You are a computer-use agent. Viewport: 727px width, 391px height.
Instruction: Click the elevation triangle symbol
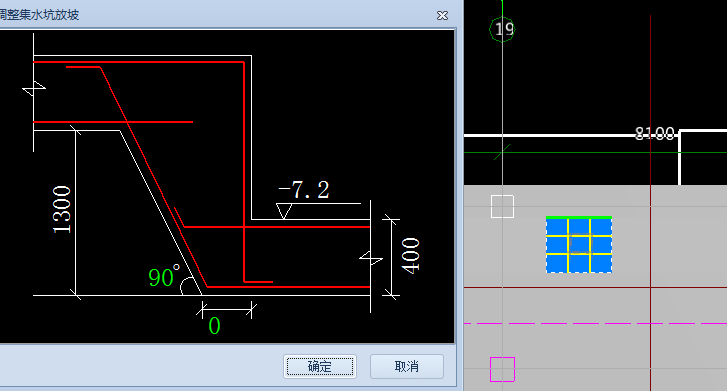[284, 211]
